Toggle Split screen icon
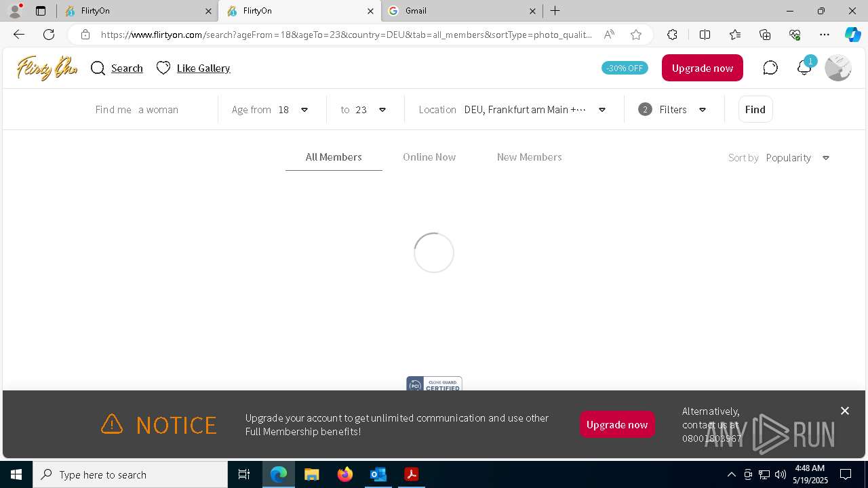Screen dimensions: 868x488 coord(705,35)
